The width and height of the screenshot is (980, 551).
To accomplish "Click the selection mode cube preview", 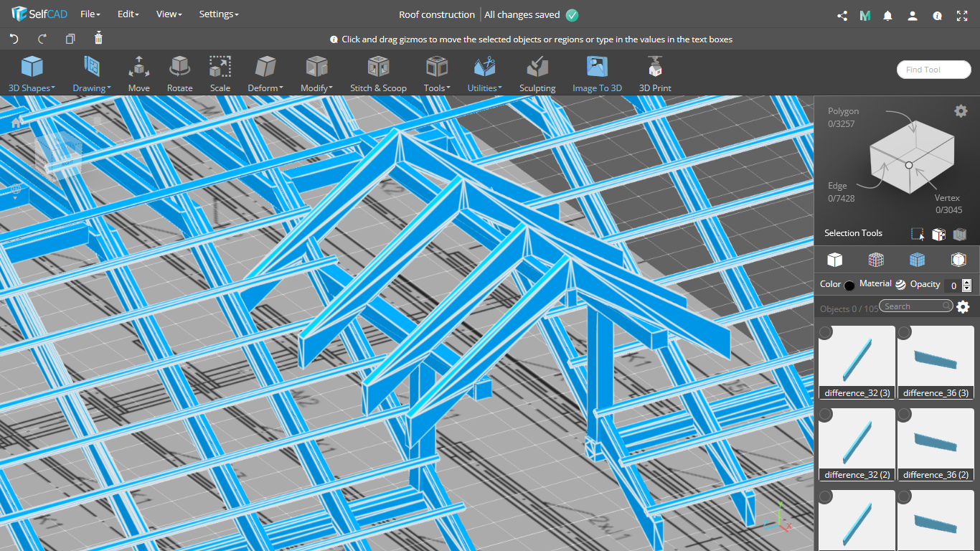I will coord(911,156).
